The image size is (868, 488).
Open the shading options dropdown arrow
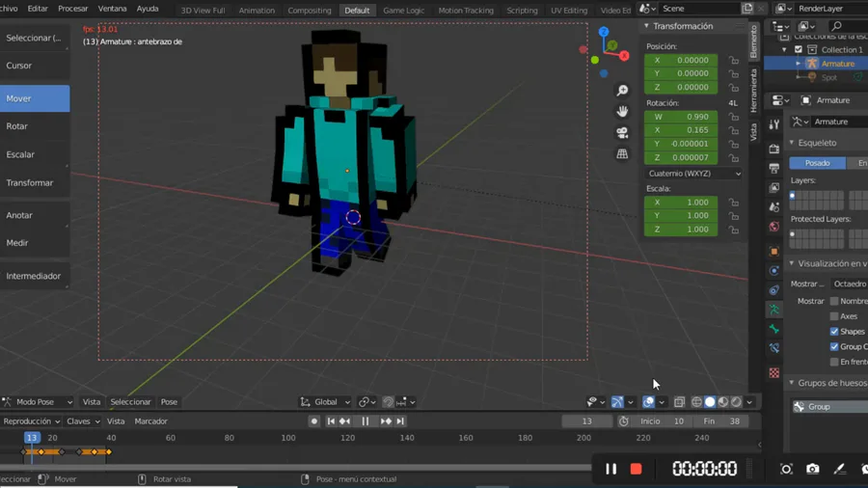pos(749,402)
